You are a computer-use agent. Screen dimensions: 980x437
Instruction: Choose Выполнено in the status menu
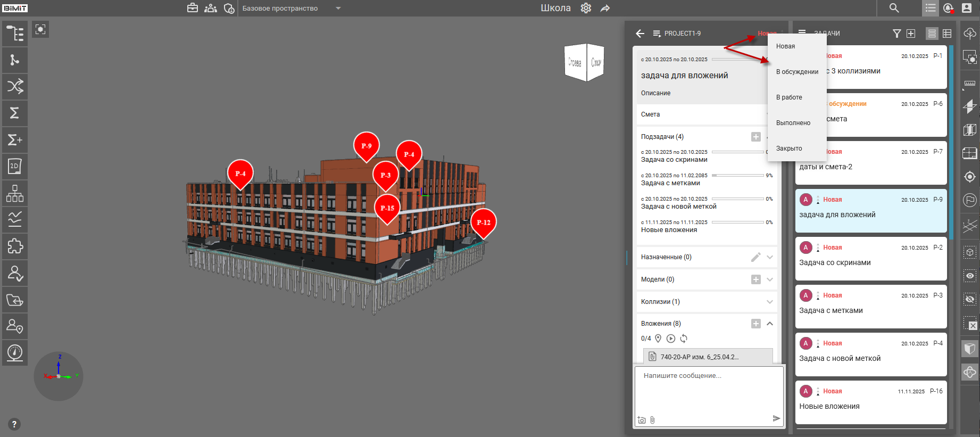[x=793, y=123]
